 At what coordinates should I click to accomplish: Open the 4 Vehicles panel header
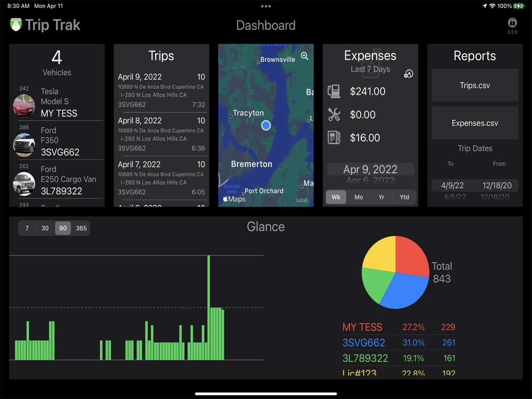click(57, 63)
